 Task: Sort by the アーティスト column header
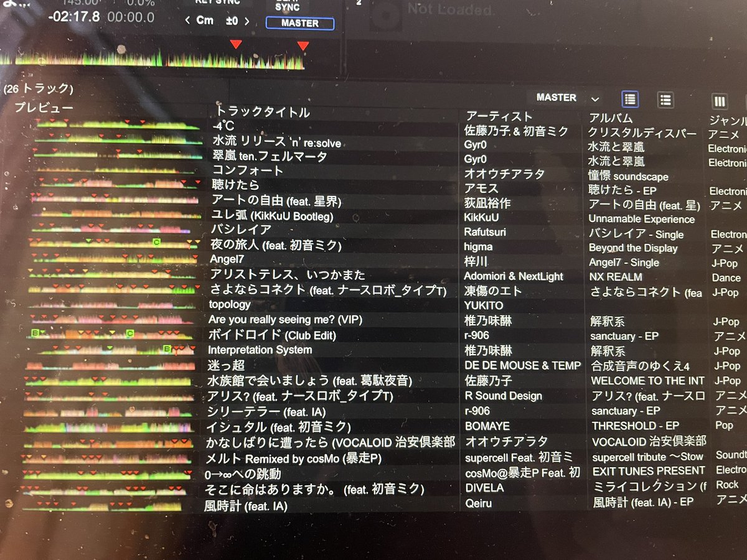(499, 116)
